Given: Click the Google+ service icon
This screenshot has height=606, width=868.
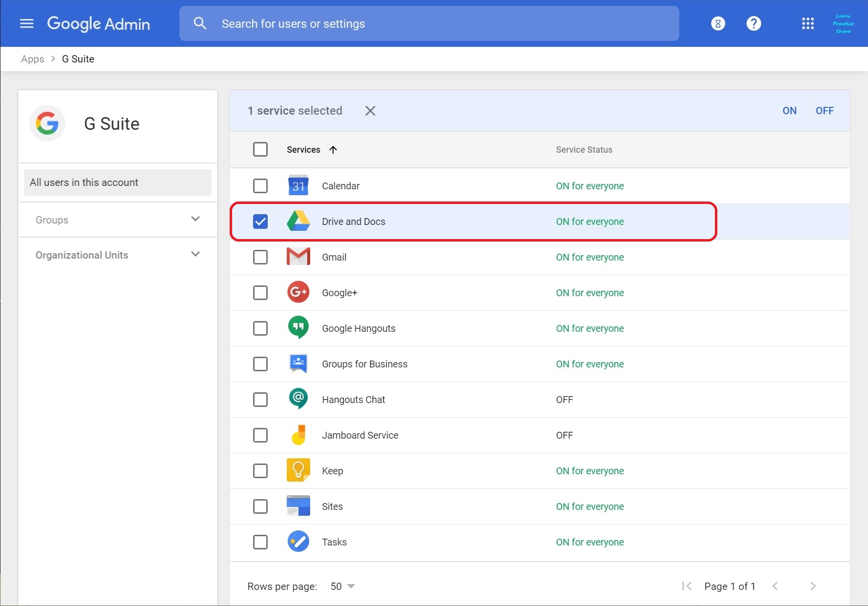Looking at the screenshot, I should (298, 292).
